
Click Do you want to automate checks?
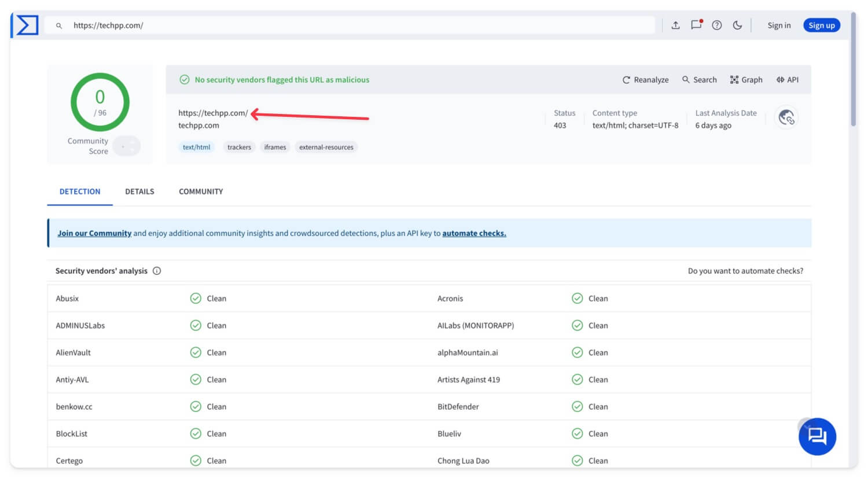tap(745, 271)
